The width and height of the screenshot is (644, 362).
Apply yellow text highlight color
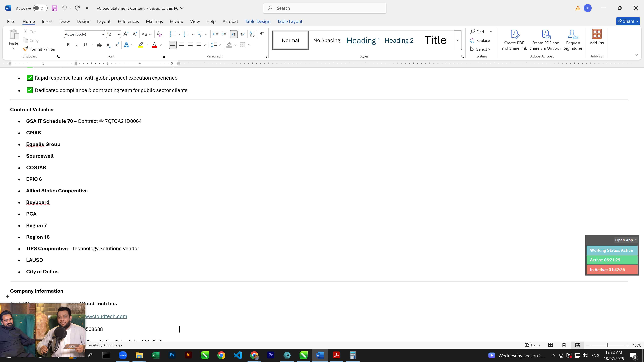(141, 45)
